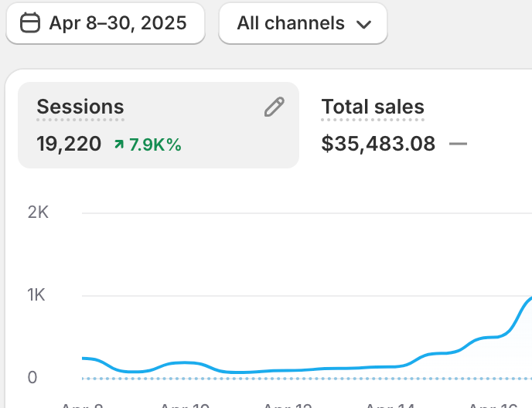
Task: Select the Sessions metric title
Action: click(x=80, y=107)
